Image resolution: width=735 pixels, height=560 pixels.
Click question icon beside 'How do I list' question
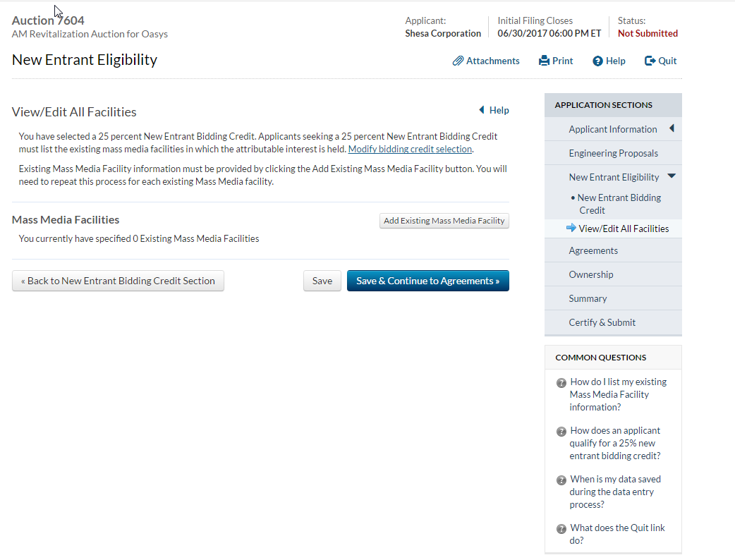click(x=561, y=383)
